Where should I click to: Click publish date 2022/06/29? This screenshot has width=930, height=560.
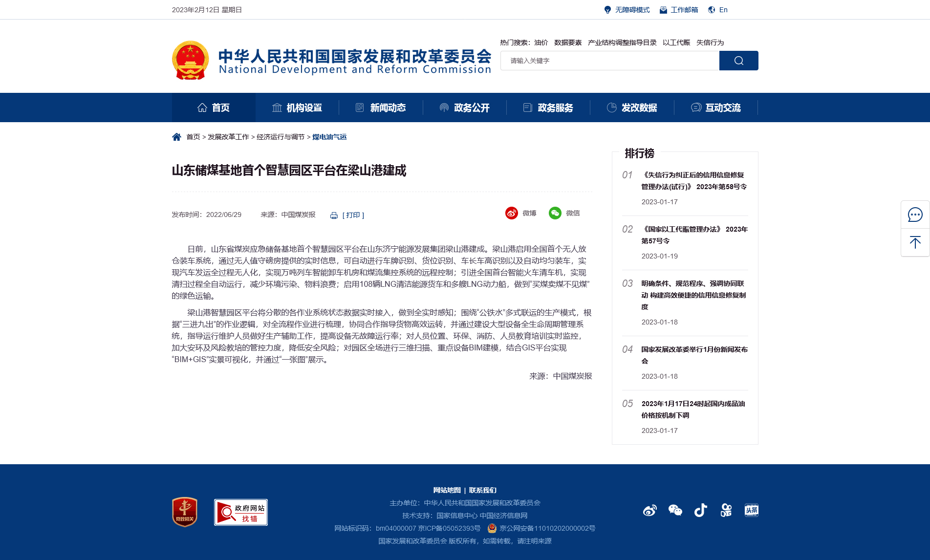click(x=224, y=215)
